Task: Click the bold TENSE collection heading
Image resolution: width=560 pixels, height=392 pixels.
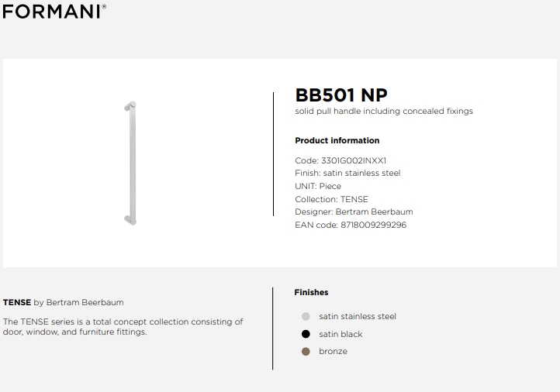Action: click(x=17, y=302)
